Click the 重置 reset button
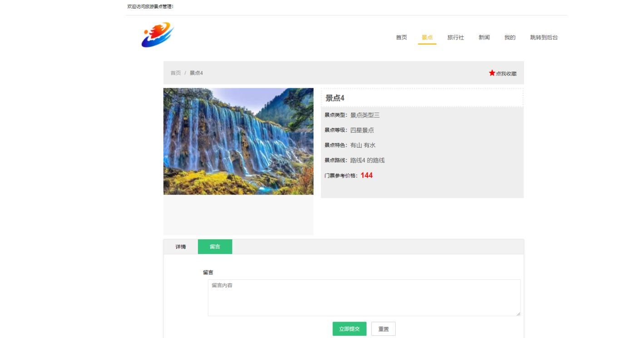The image size is (644, 338). pos(383,329)
